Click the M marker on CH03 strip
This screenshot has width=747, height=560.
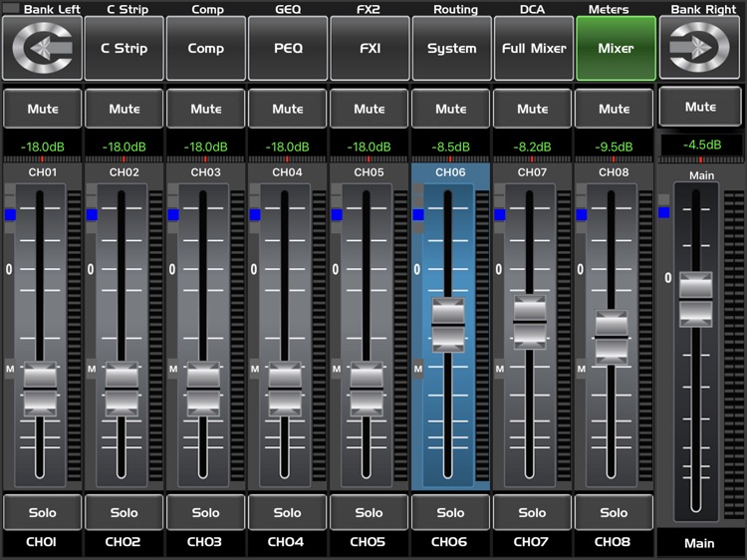click(173, 369)
